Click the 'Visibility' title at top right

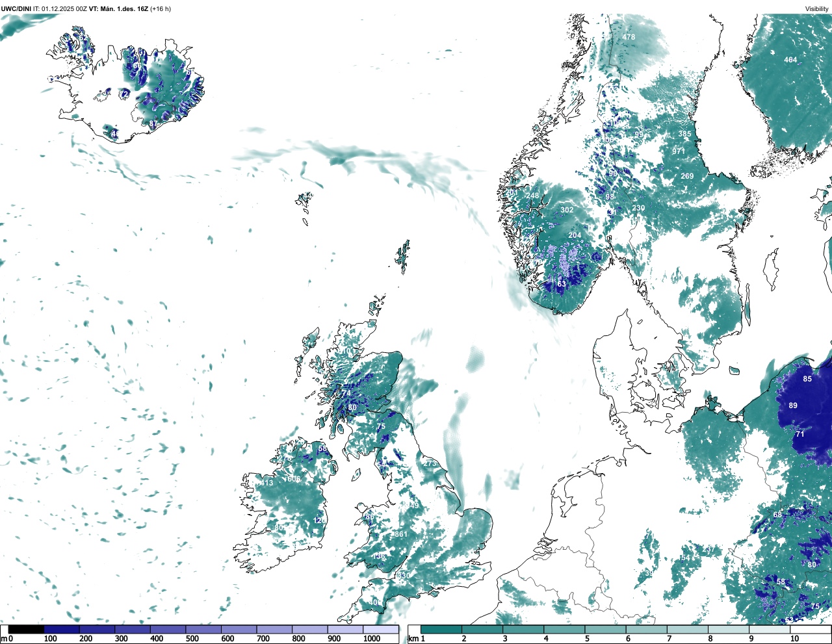point(817,8)
